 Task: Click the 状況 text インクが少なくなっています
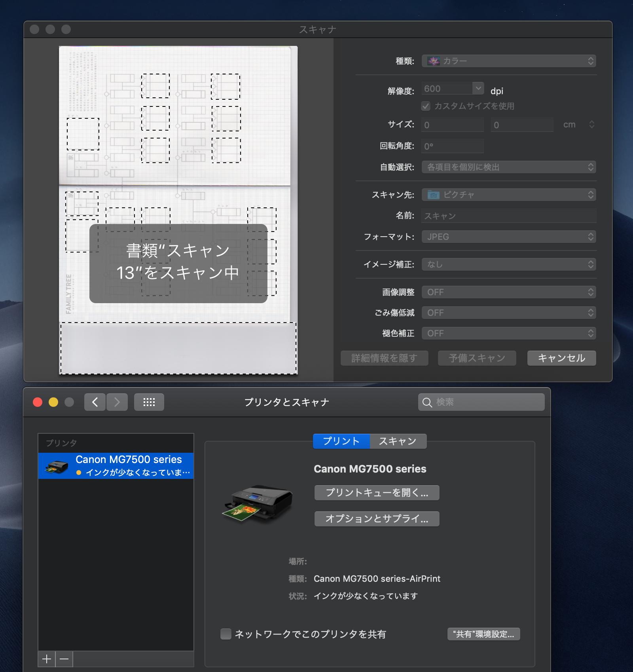366,596
